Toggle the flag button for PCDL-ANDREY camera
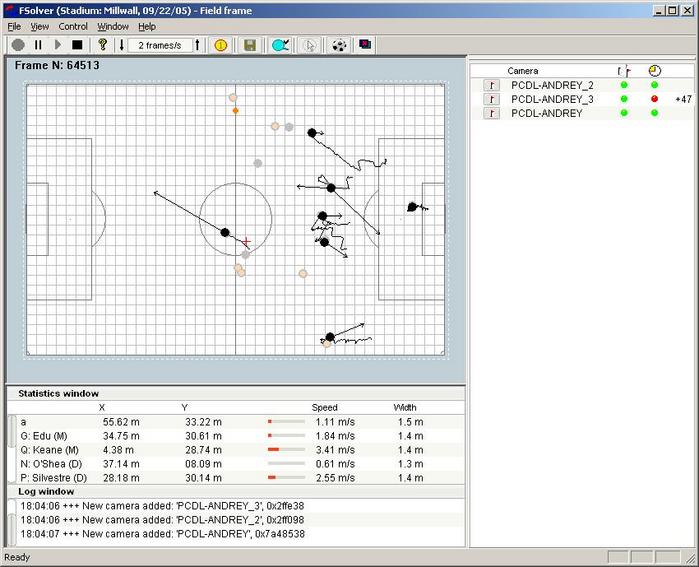Screen dimensions: 699x567 tap(491, 114)
